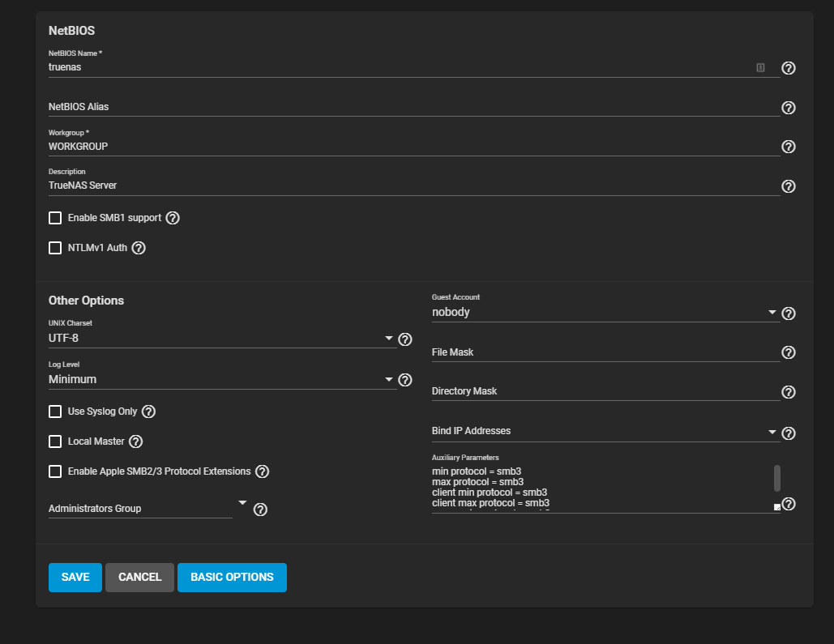Expand the Log Level dropdown
Screen dimensions: 834x644
pos(222,379)
